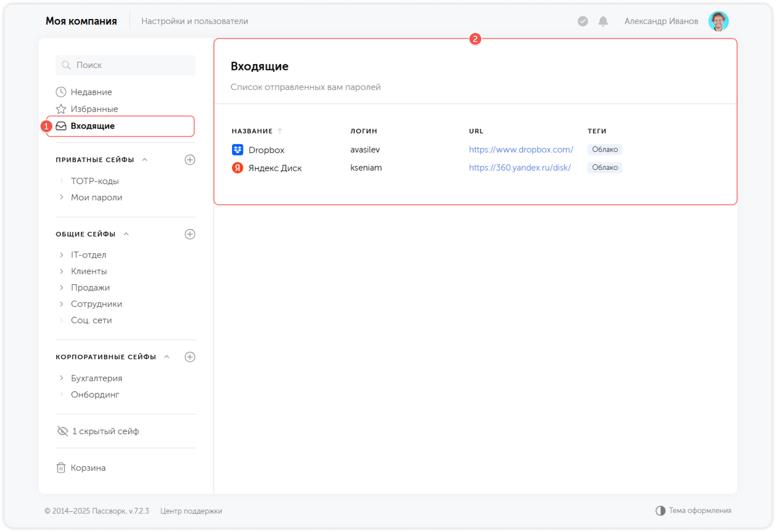Click the Dropbox entry icon
Screen dimensions: 776x532
pyautogui.click(x=237, y=150)
